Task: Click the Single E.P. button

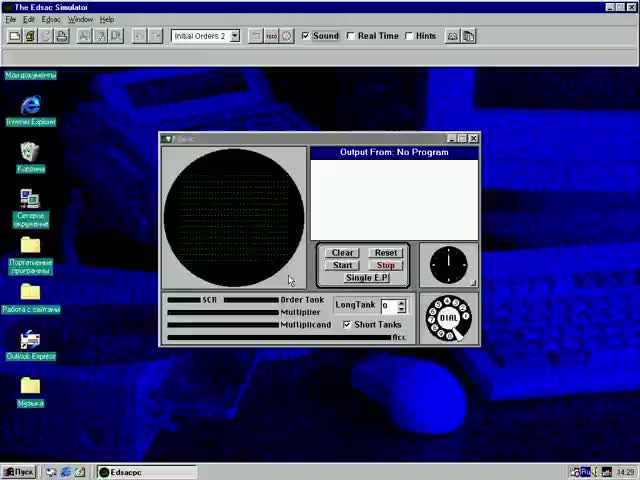Action: point(366,278)
